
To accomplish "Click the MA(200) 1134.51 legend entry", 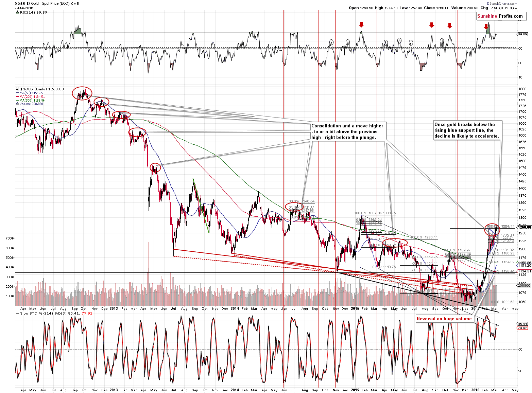I will pyautogui.click(x=32, y=97).
